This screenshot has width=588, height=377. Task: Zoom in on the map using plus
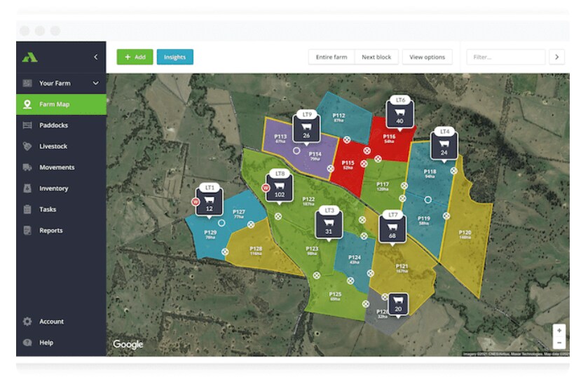(559, 330)
